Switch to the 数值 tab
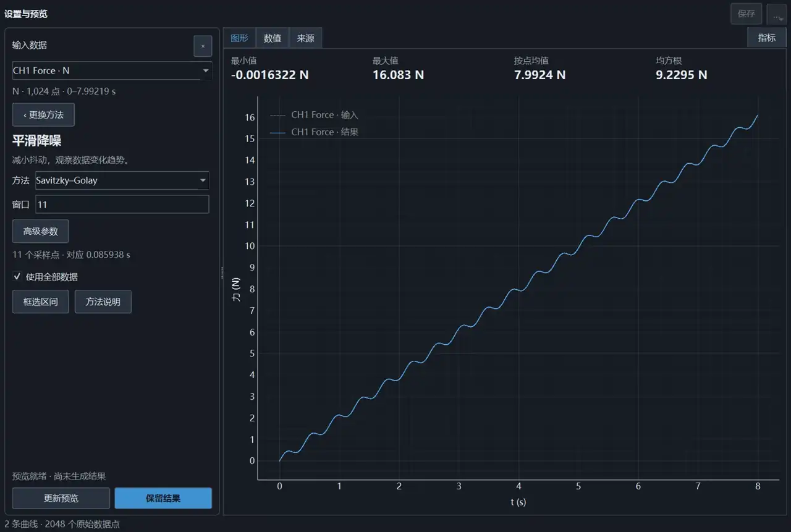This screenshot has width=791, height=532. point(273,38)
